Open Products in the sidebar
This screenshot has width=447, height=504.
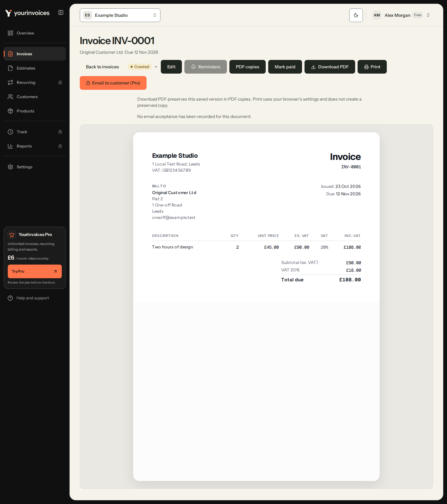[x=35, y=111]
